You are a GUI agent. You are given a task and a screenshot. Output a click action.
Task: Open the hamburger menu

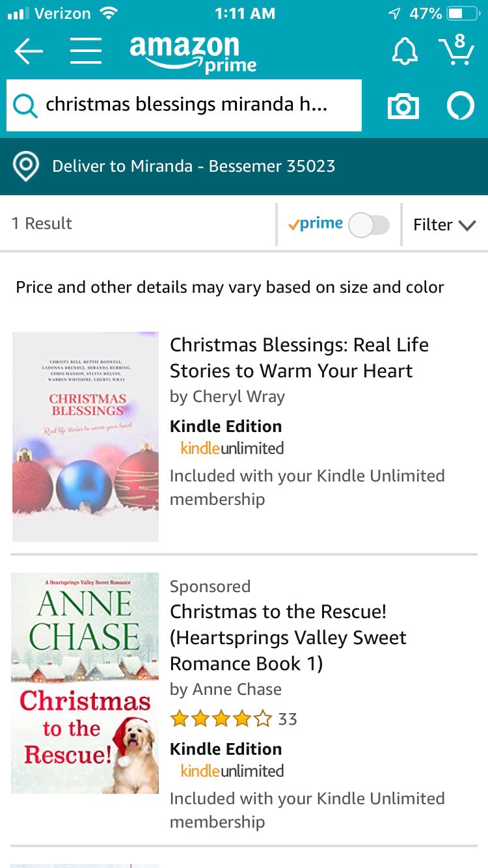[85, 51]
